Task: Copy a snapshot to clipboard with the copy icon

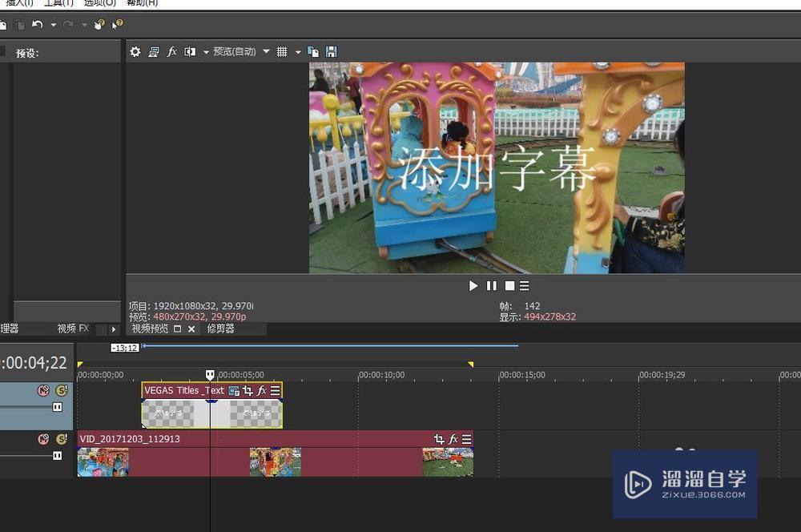Action: click(312, 51)
